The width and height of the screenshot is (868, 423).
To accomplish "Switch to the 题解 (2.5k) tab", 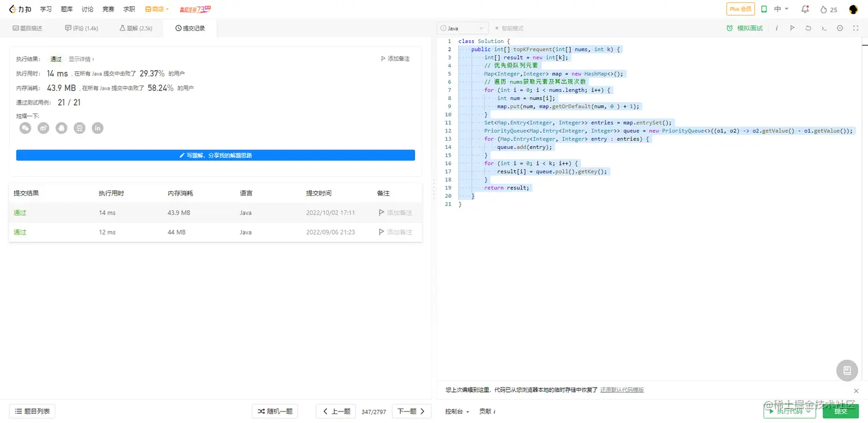I will coord(136,28).
